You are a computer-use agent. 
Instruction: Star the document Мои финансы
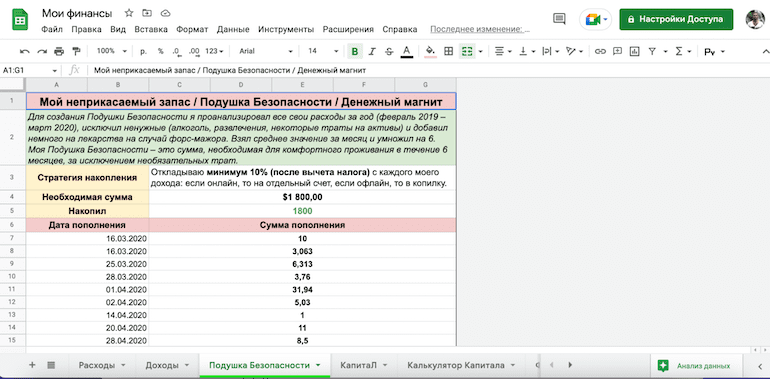pyautogui.click(x=129, y=13)
